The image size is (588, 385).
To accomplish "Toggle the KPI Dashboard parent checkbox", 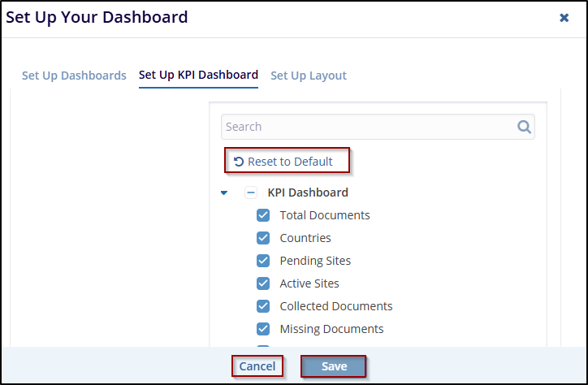I will [251, 193].
